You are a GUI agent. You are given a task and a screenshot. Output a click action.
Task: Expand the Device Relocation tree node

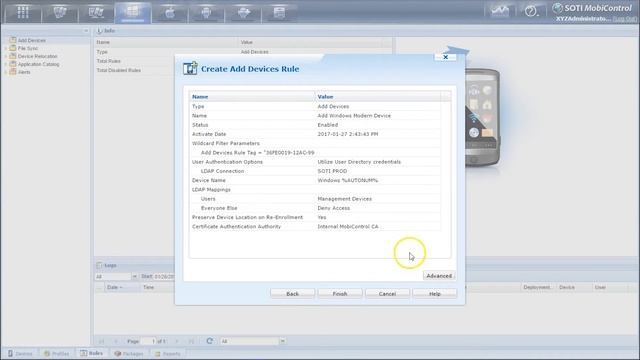point(6,56)
